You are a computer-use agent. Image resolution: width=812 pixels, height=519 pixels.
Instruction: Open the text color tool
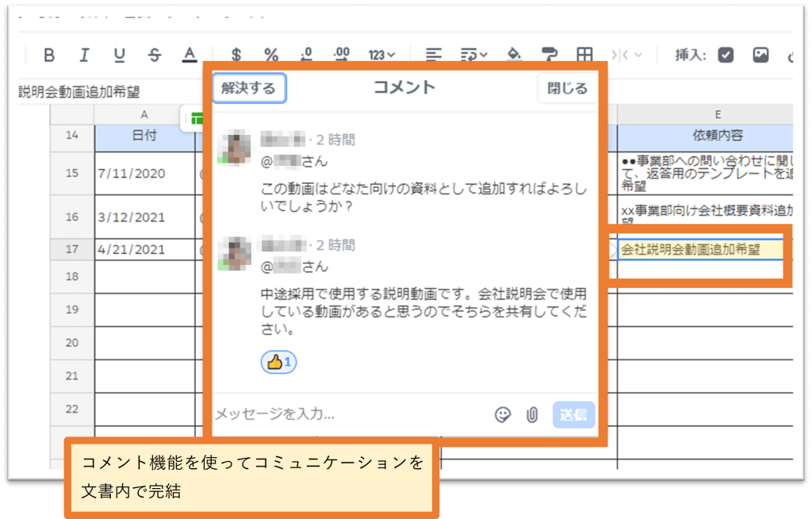pos(190,55)
